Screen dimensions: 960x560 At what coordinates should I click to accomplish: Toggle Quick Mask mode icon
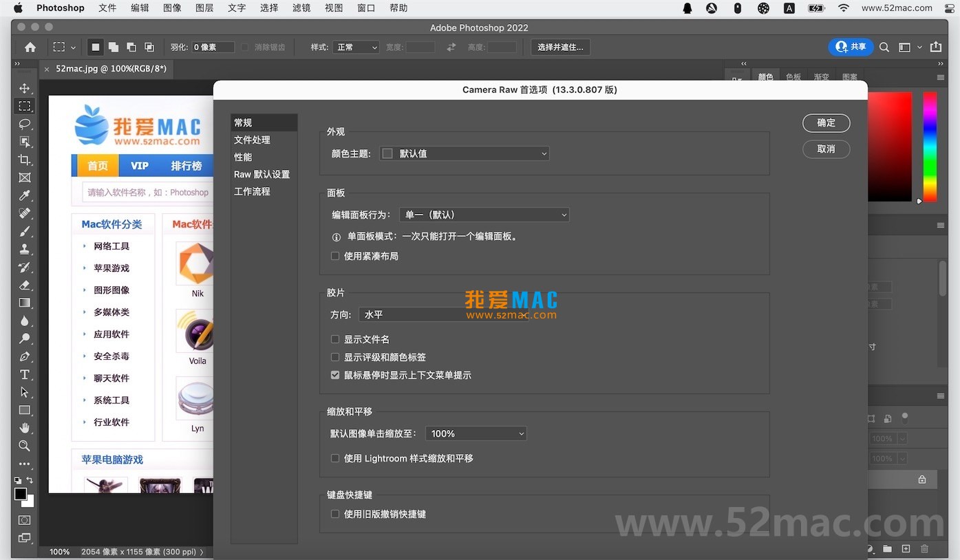[x=25, y=520]
